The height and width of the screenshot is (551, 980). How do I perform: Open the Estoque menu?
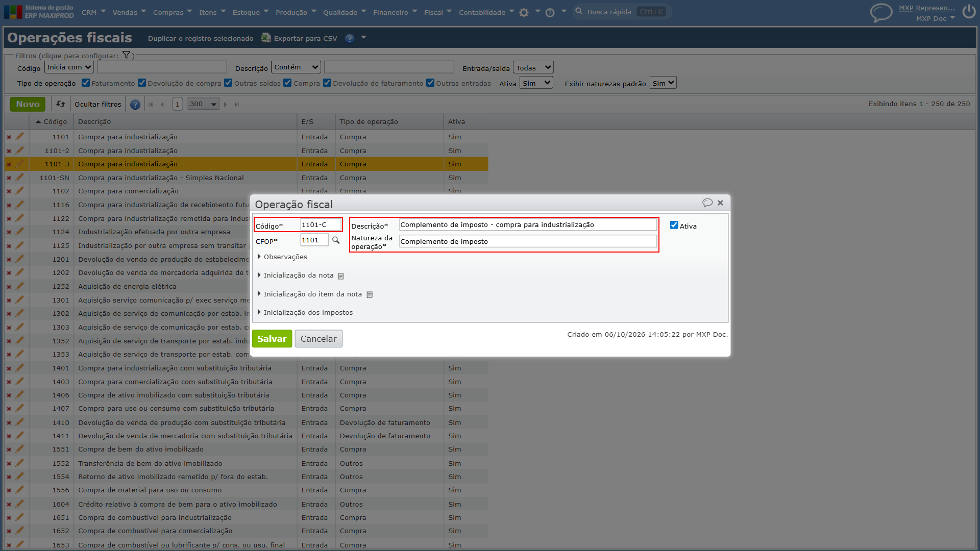point(250,12)
